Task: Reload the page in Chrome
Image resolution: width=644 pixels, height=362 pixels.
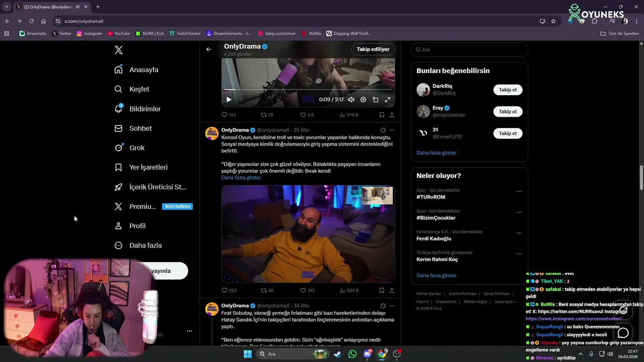Action: pyautogui.click(x=31, y=21)
